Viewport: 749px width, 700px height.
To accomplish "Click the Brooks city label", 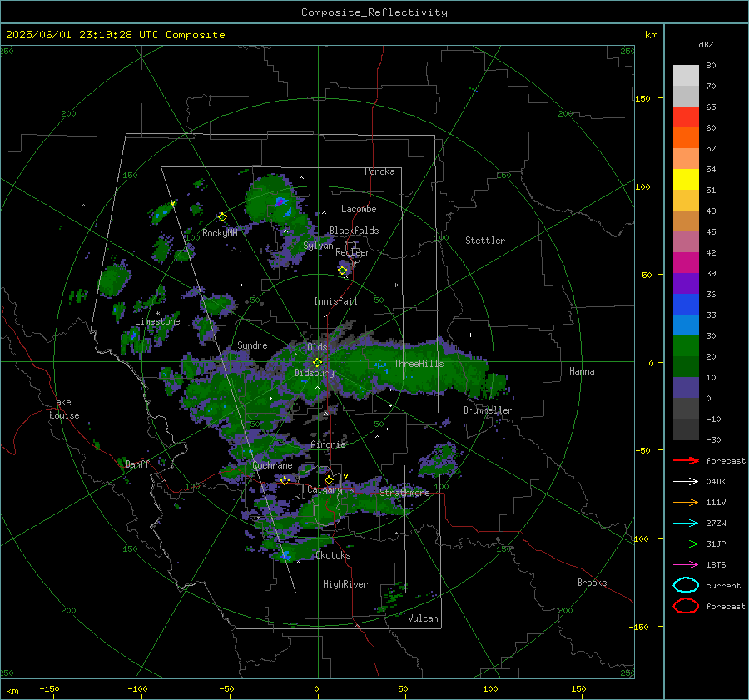I will click(592, 583).
